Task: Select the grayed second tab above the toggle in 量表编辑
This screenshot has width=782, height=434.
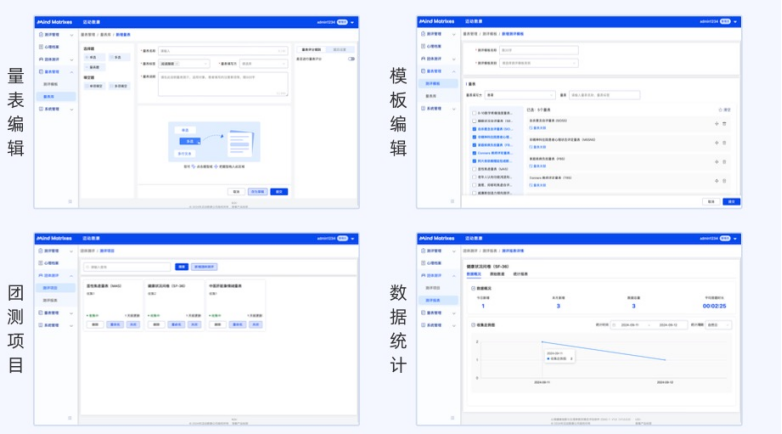Action: [x=340, y=50]
